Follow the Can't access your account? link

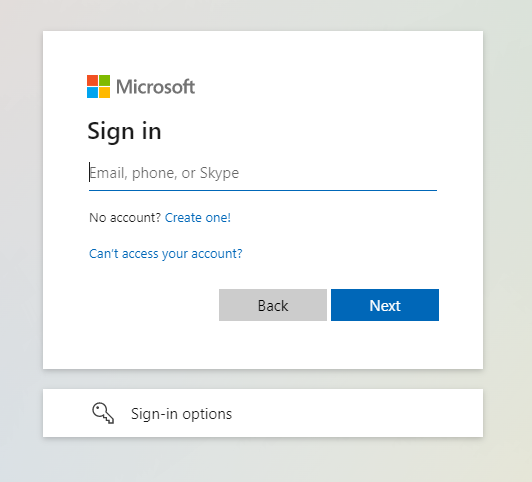166,253
